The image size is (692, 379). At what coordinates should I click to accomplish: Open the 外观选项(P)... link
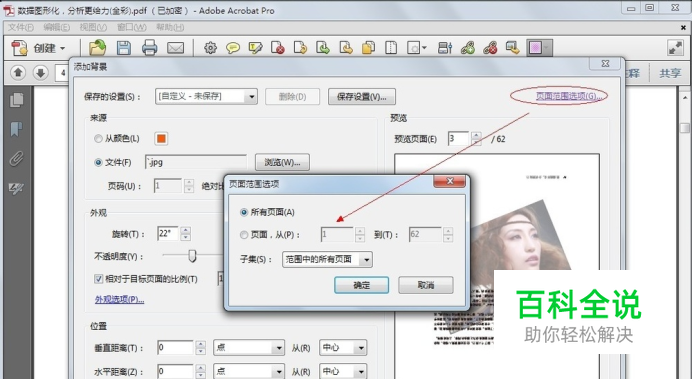tap(119, 300)
